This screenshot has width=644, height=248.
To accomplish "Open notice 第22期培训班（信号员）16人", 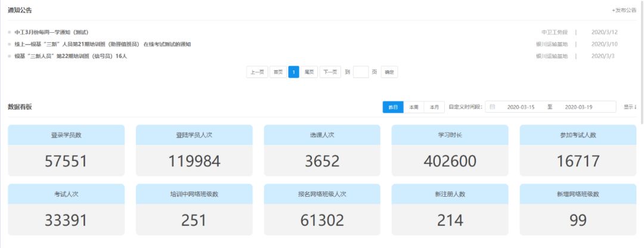I will pos(70,56).
